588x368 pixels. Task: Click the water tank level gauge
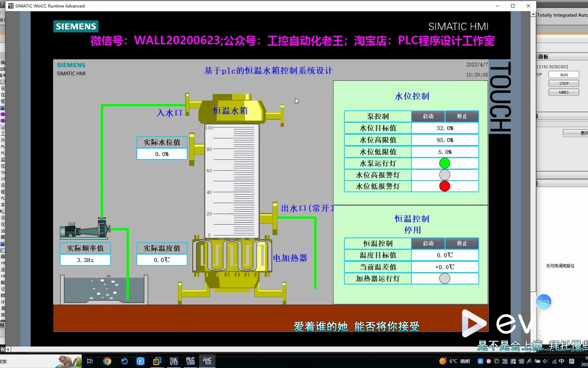(232, 181)
